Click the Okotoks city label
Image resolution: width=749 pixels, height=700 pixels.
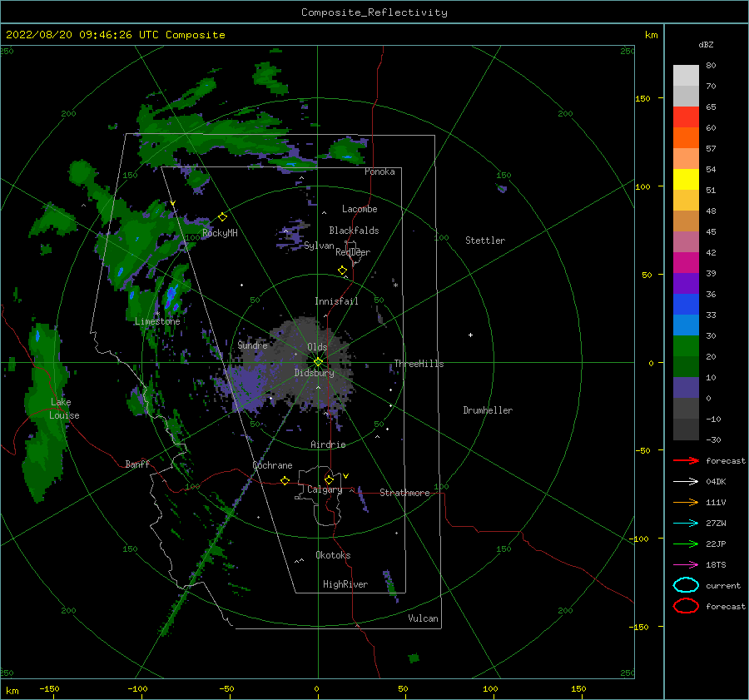(333, 555)
